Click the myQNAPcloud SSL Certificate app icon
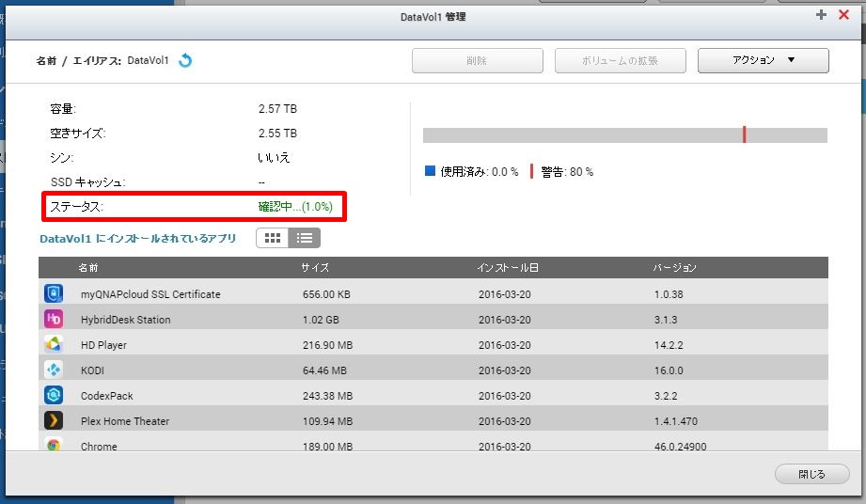This screenshot has width=866, height=504. (54, 293)
